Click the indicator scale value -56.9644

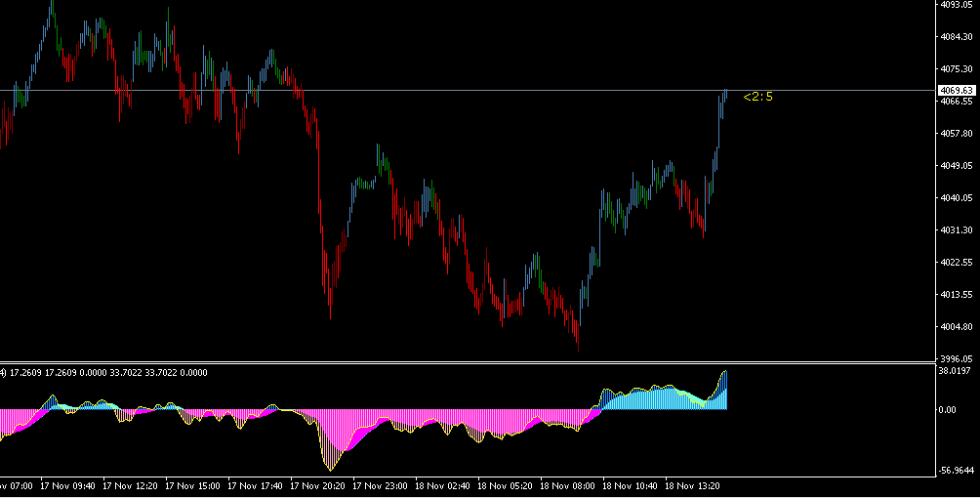(958, 470)
